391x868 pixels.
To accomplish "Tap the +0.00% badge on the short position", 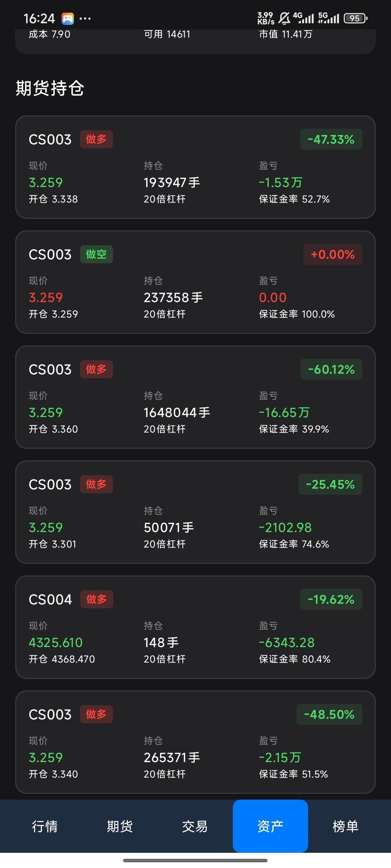I will 332,254.
